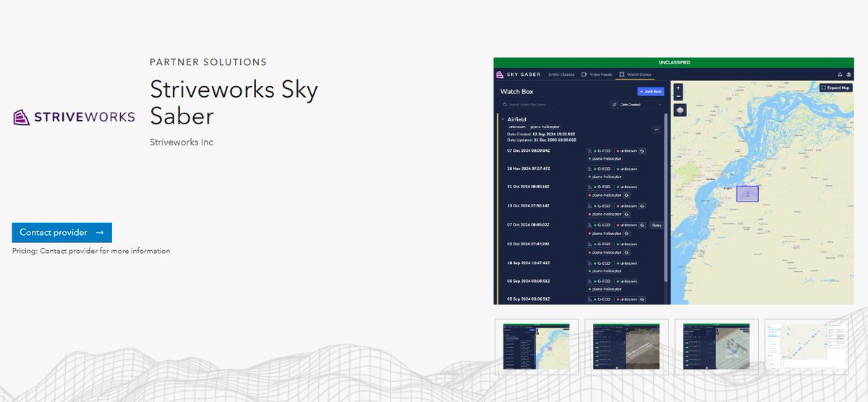Select the 18 Sep 2024 10:47:41Z entry
The height and width of the screenshot is (402, 868).
pos(529,262)
